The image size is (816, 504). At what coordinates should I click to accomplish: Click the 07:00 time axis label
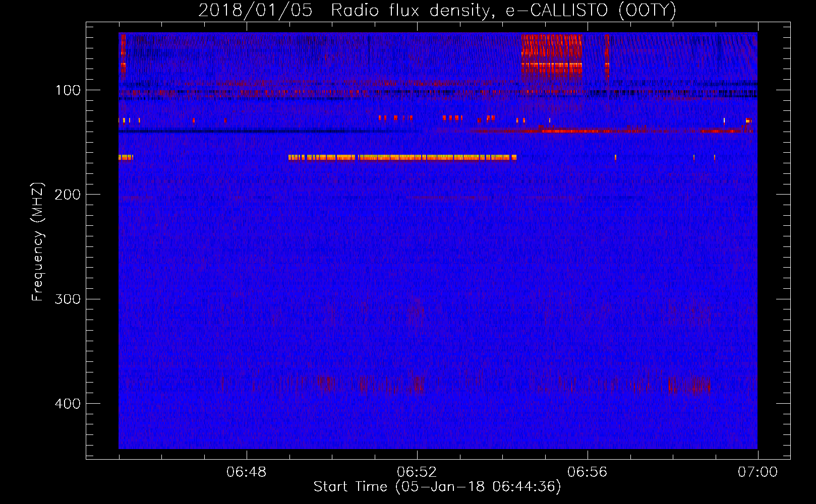(758, 472)
